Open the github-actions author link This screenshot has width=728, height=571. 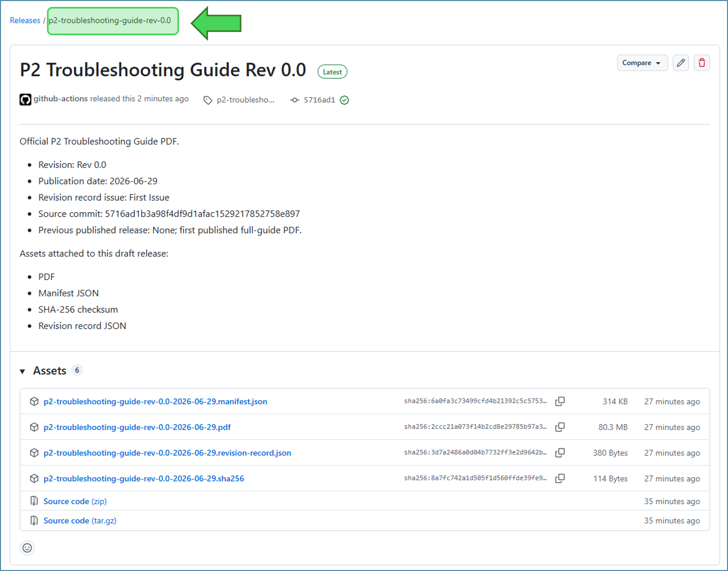[61, 99]
